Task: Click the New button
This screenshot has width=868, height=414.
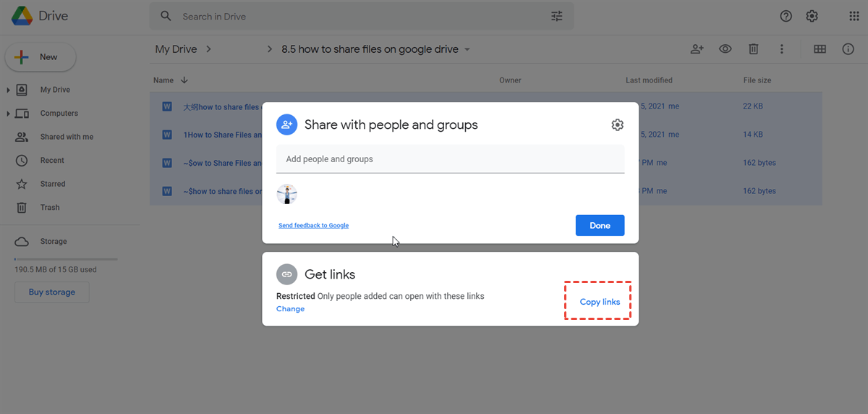Action: point(41,57)
